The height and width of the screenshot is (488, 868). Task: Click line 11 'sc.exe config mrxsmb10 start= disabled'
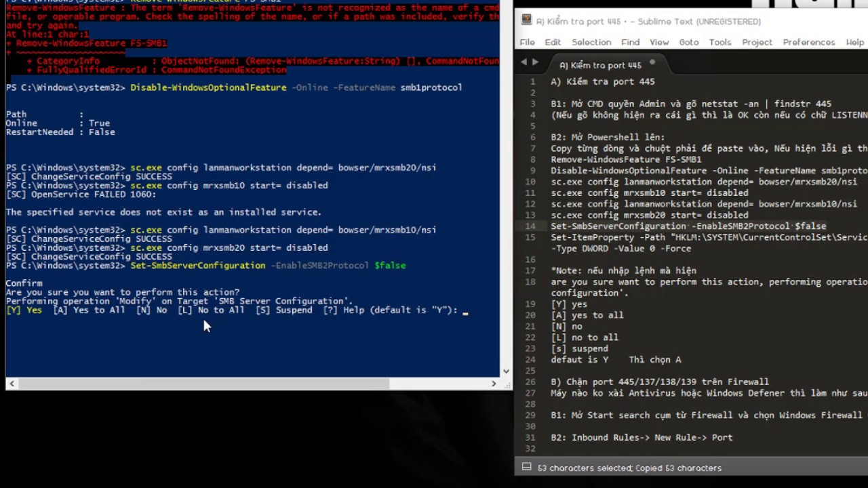[650, 192]
